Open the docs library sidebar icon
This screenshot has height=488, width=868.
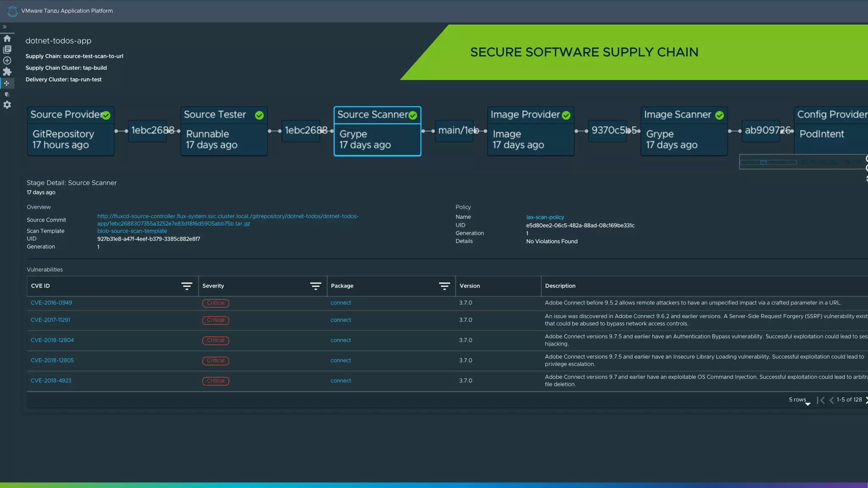coord(7,50)
